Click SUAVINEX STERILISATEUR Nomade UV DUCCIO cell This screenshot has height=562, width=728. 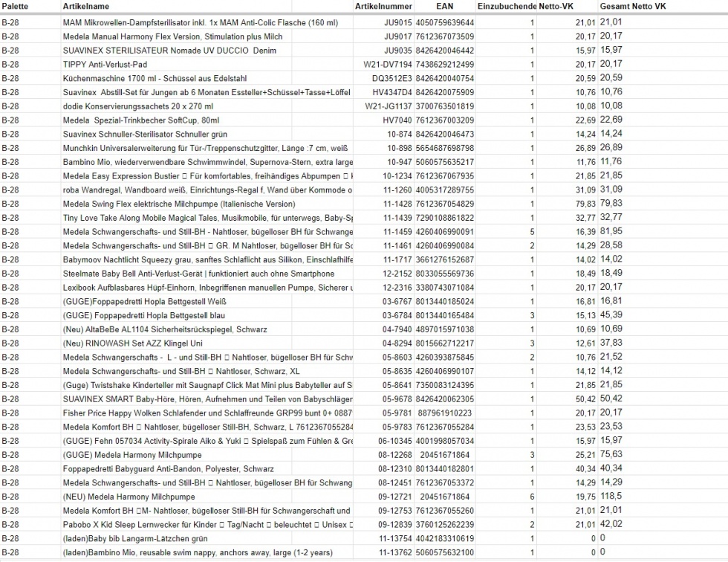(x=169, y=50)
